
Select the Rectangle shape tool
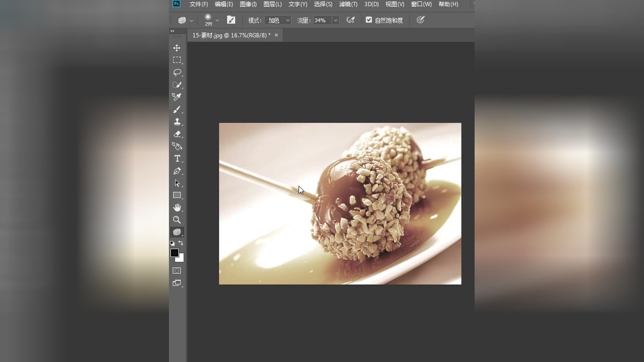177,195
